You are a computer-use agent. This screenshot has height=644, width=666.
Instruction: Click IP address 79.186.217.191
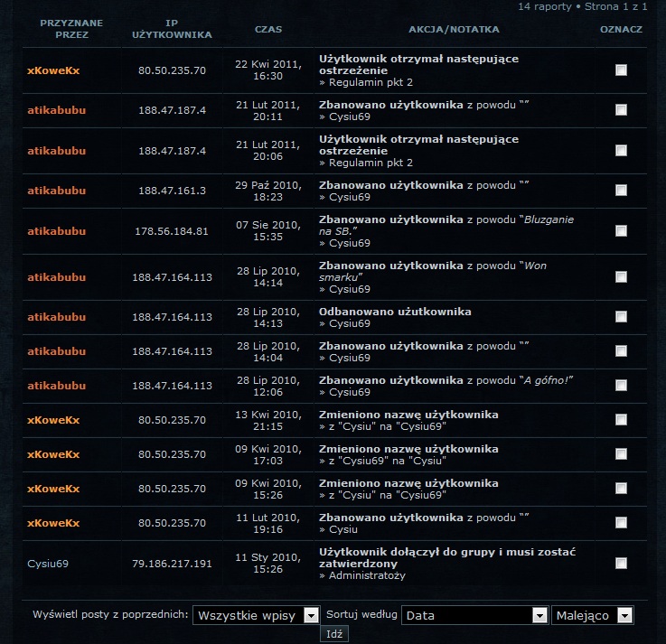point(172,564)
